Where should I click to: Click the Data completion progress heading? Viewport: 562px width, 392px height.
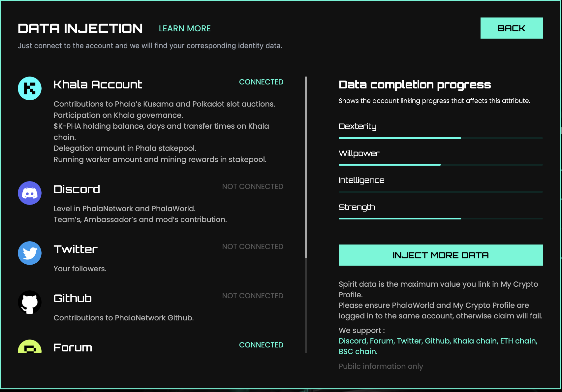pos(415,85)
